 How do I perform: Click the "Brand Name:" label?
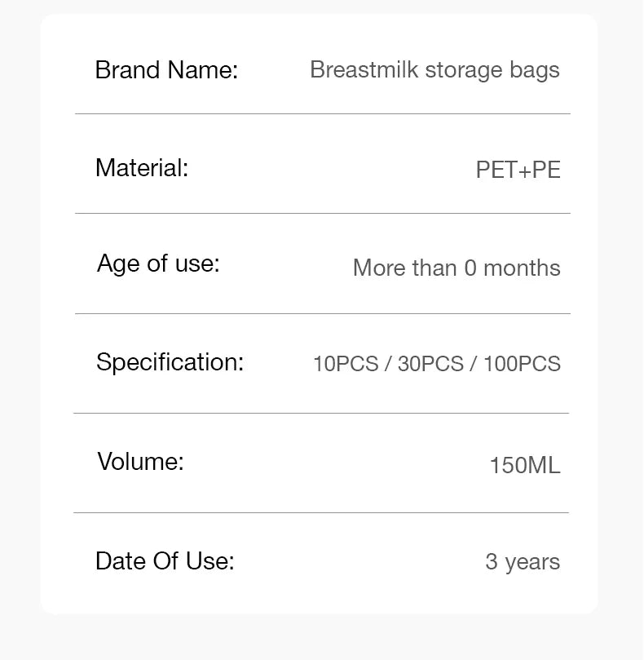166,70
